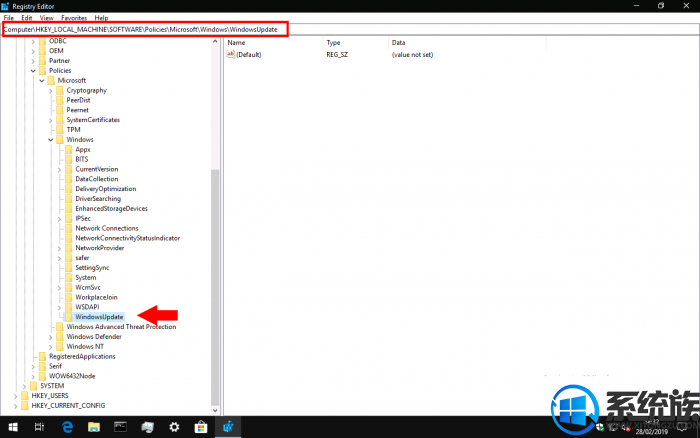Select the Partner key
The image size is (700, 438).
[x=59, y=61]
